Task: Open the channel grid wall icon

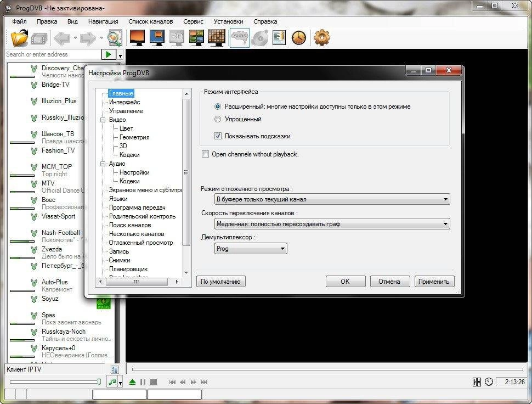Action: coord(217,37)
